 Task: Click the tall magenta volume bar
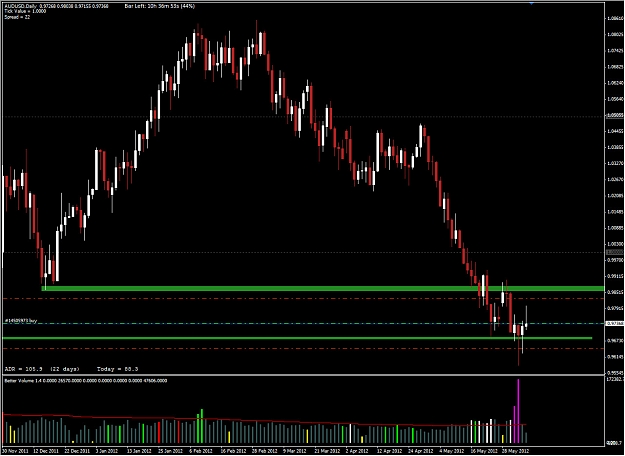tap(518, 411)
